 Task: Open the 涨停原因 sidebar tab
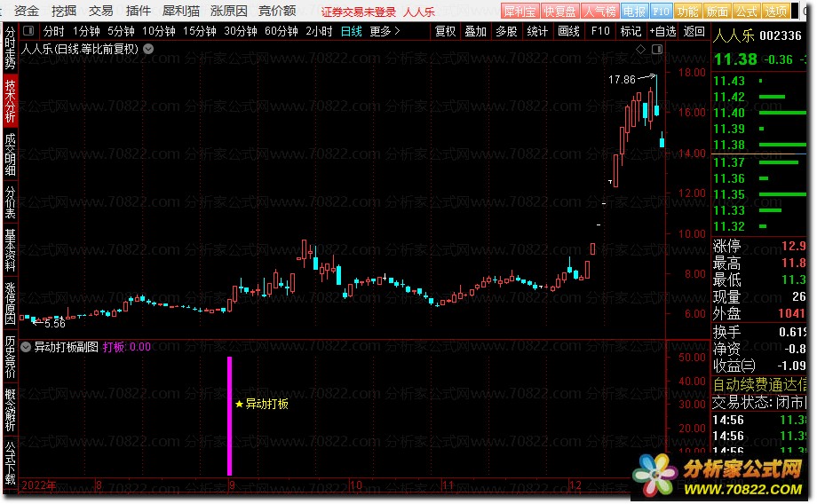[x=10, y=303]
